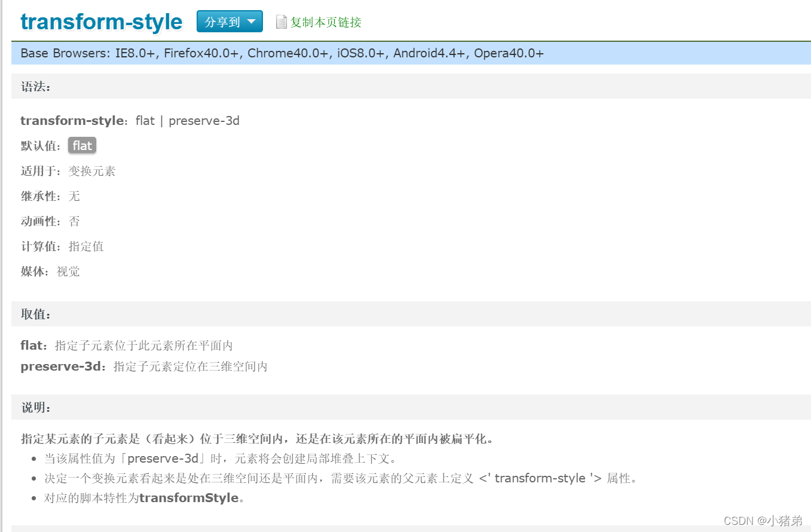The width and height of the screenshot is (811, 532).
Task: Click the flat default value badge
Action: click(82, 145)
